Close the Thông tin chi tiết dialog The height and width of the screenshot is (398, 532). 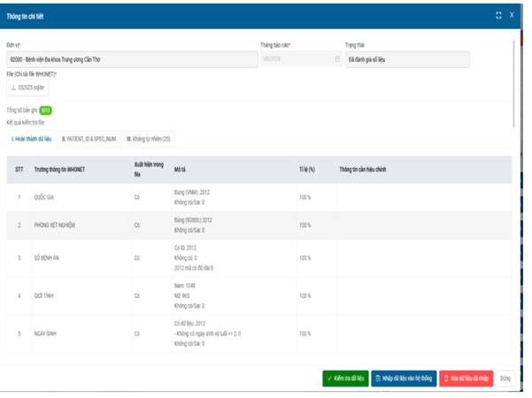(x=512, y=15)
